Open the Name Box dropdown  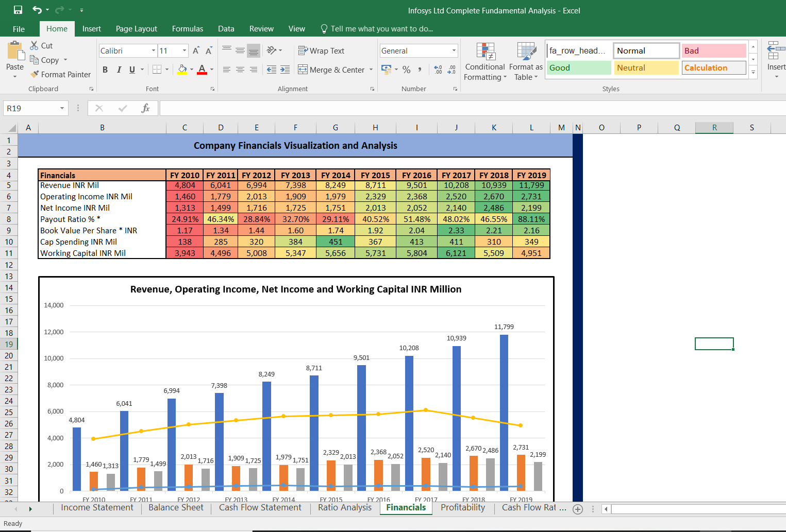[x=62, y=108]
